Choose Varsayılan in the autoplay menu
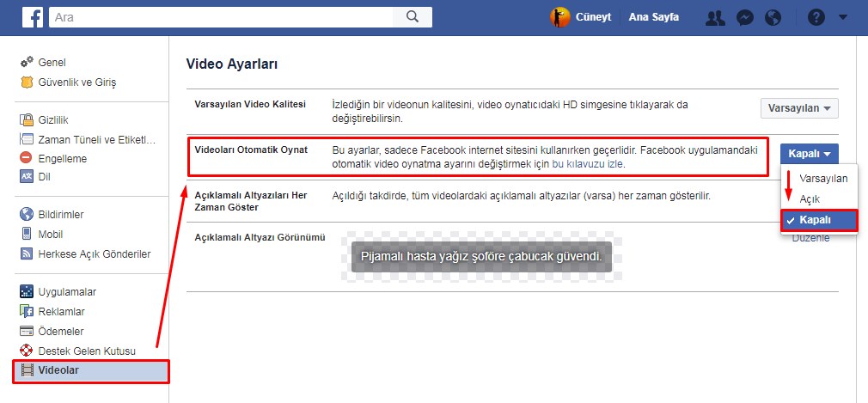This screenshot has height=403, width=868. pyautogui.click(x=822, y=178)
